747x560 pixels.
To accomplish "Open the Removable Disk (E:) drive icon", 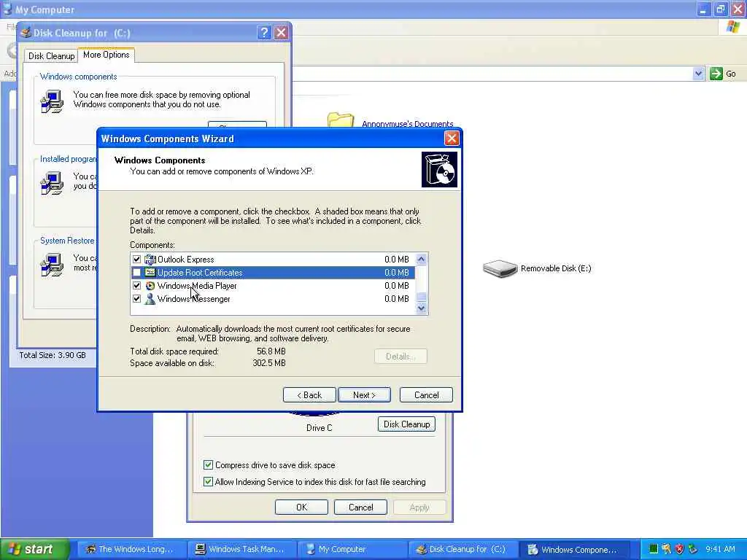I will point(500,268).
